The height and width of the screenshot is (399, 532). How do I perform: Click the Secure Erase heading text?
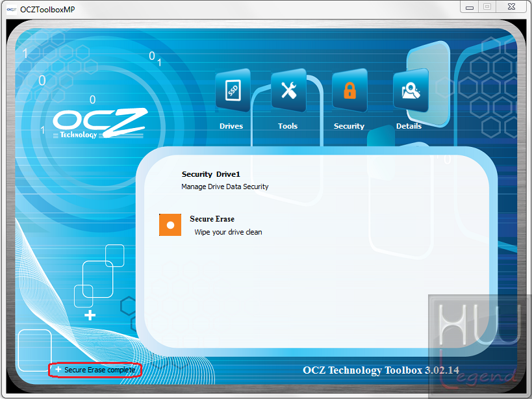point(212,219)
